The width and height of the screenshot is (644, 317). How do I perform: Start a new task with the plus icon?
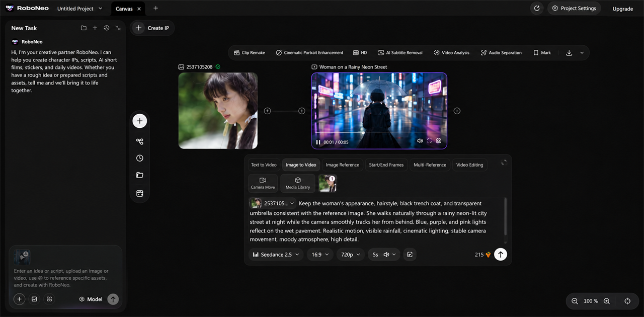click(95, 28)
